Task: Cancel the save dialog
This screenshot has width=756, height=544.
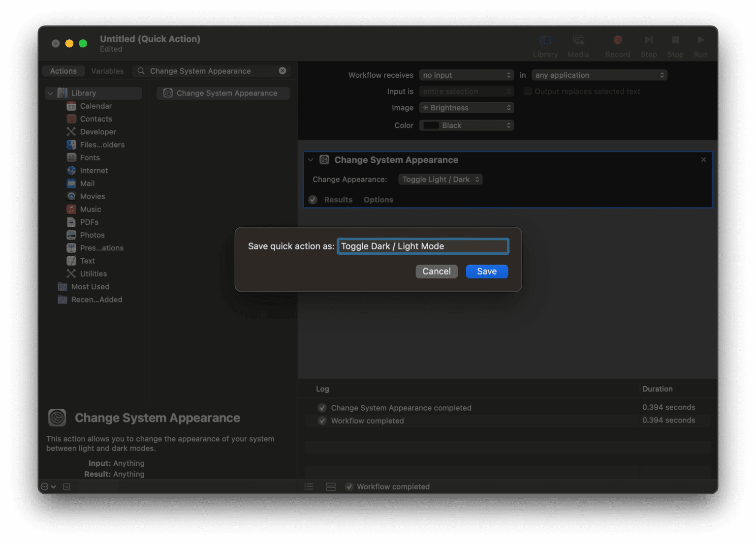Action: [436, 271]
